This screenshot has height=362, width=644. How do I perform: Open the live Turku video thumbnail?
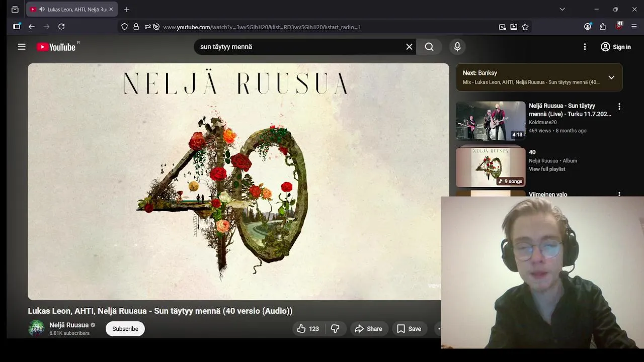[491, 121]
